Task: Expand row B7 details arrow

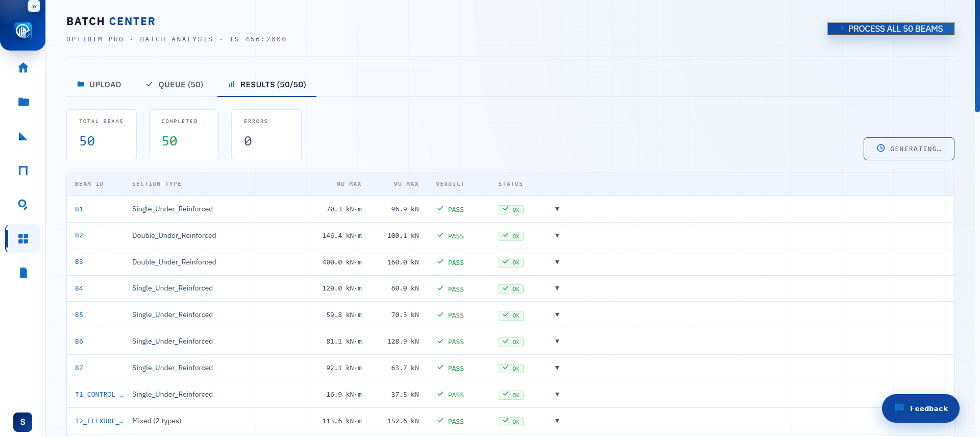Action: point(557,368)
